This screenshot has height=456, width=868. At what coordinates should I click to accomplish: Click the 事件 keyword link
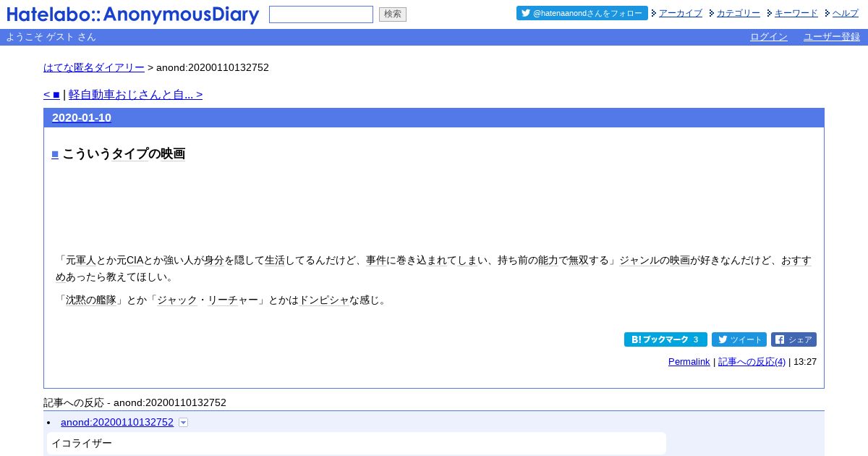[376, 260]
